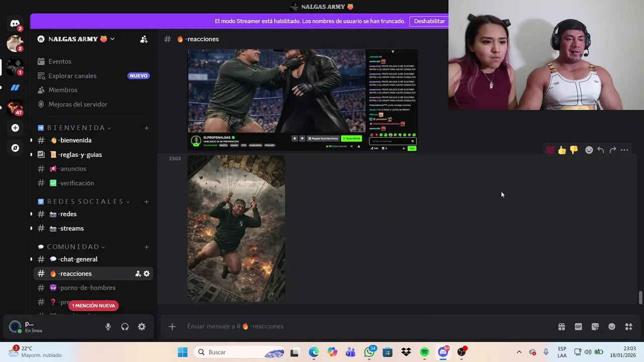Open the redes channel
The width and height of the screenshot is (644, 362).
pyautogui.click(x=94, y=214)
